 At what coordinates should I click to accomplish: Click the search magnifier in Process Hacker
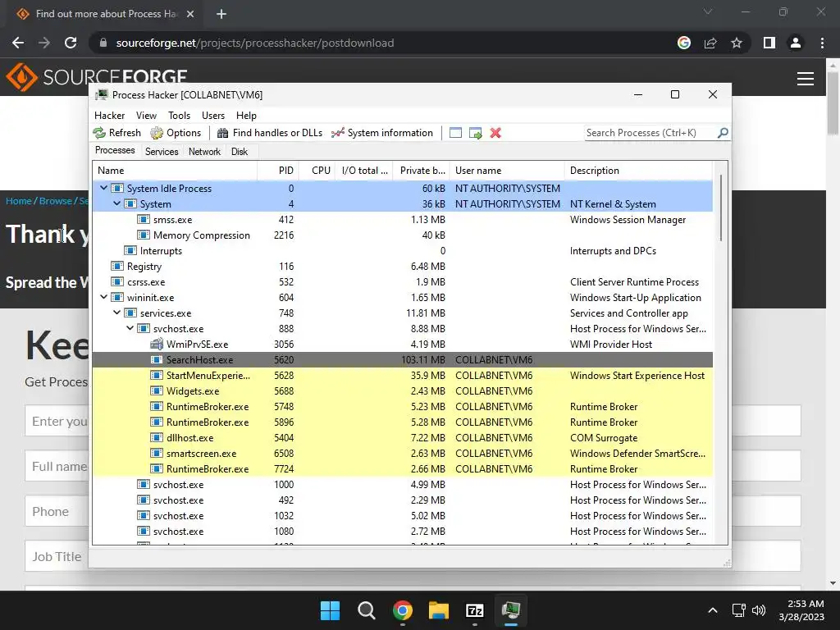coord(723,132)
